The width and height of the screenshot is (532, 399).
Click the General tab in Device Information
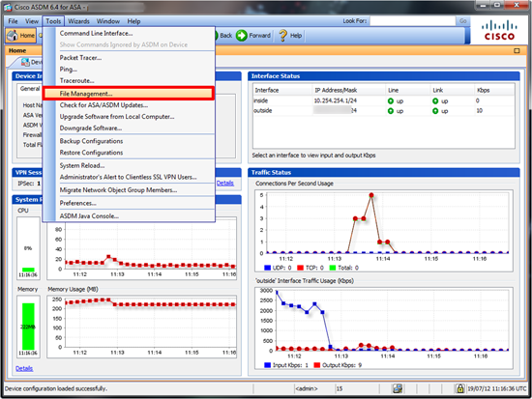(30, 89)
